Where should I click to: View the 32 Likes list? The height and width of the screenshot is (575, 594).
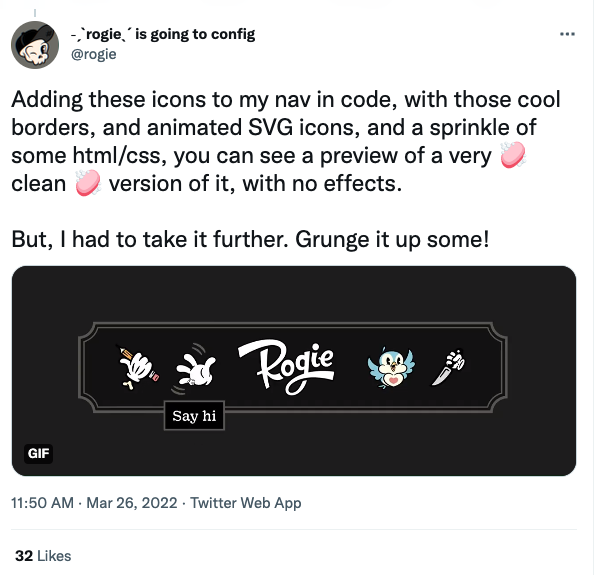(x=43, y=556)
